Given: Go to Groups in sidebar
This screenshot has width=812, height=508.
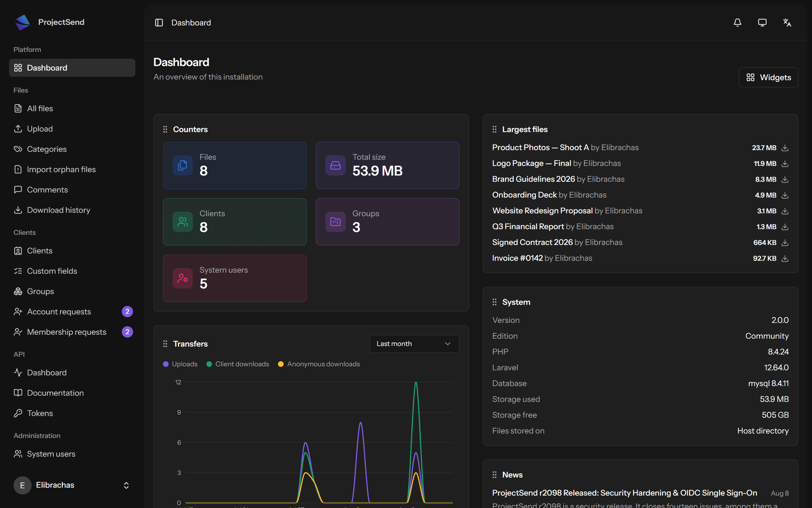Looking at the screenshot, I should (x=72, y=291).
